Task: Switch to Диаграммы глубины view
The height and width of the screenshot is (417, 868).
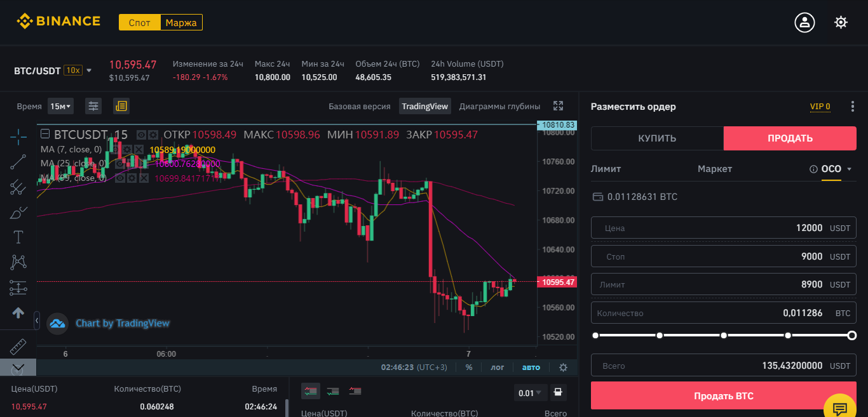Action: pyautogui.click(x=499, y=106)
